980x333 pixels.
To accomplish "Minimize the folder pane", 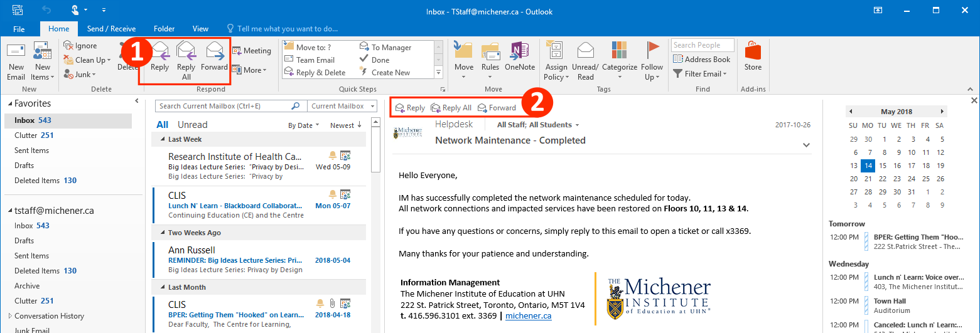I will point(137,101).
